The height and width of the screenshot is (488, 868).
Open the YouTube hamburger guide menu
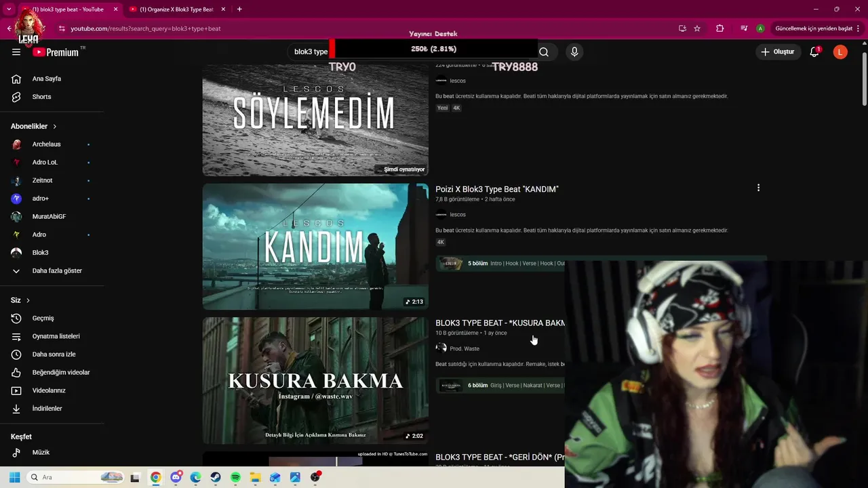coord(16,52)
